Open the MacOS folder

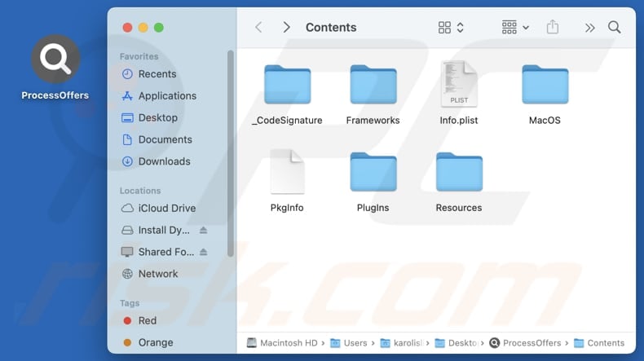click(545, 85)
